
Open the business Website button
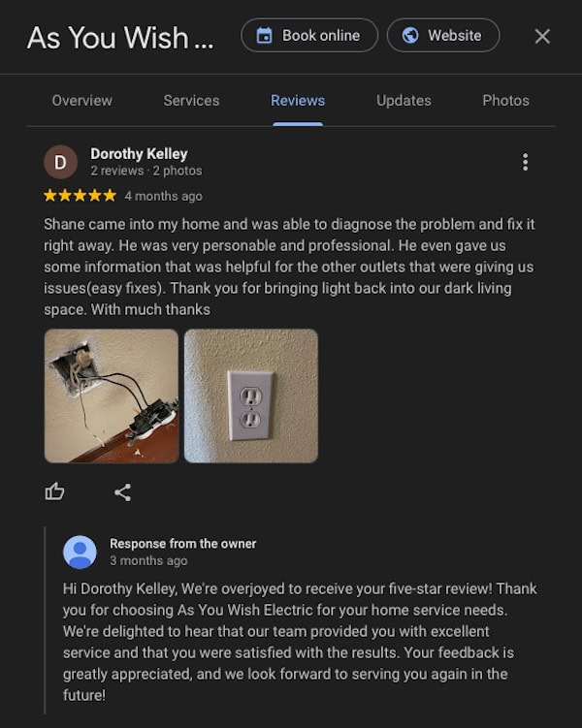click(443, 35)
